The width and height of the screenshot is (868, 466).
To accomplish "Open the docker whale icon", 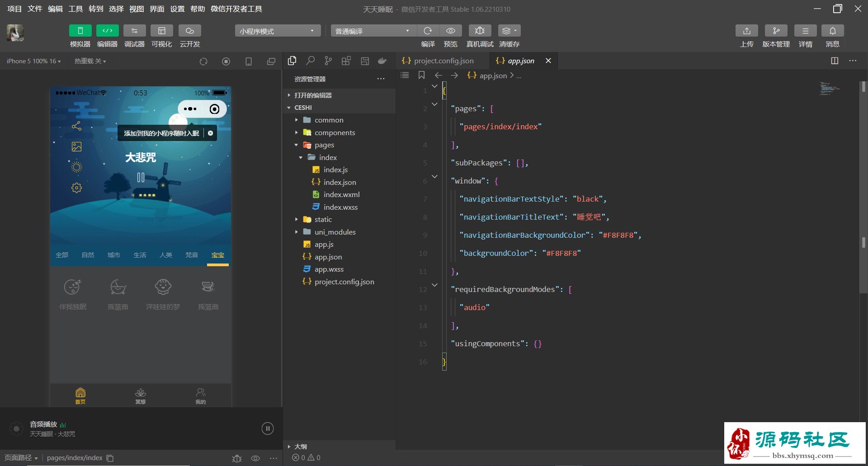I will [x=382, y=61].
